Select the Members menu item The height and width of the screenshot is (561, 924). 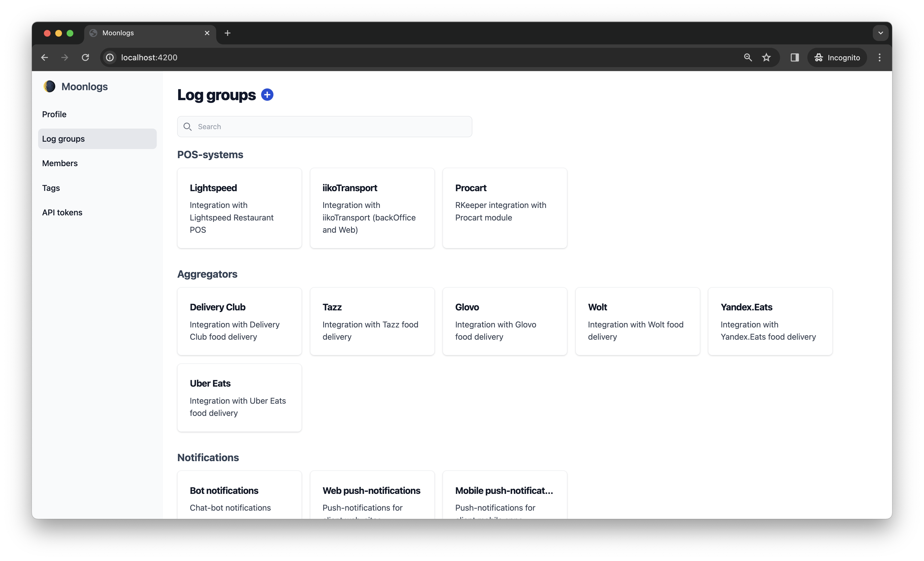point(60,163)
